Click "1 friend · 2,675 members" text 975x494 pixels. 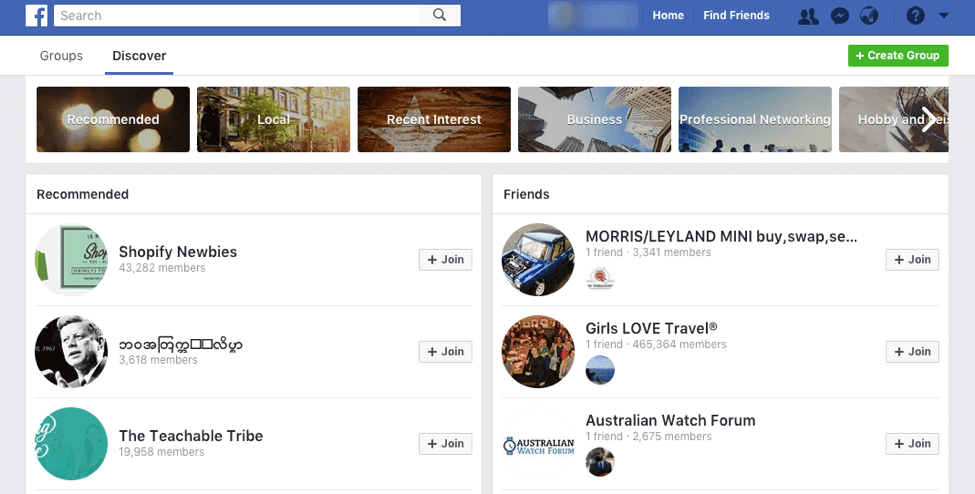click(649, 436)
